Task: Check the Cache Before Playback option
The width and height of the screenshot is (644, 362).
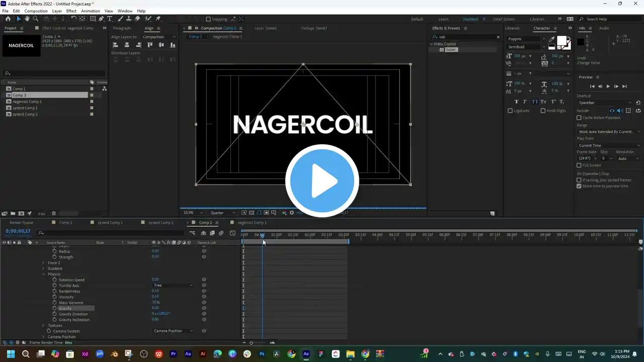Action: tap(579, 118)
